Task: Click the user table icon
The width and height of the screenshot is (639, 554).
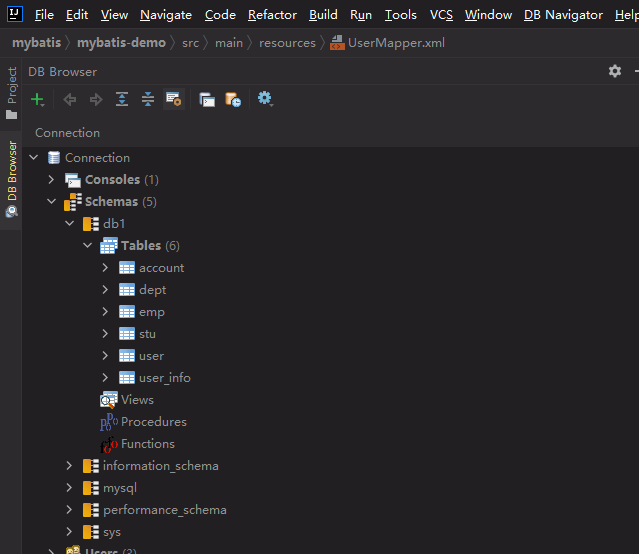Action: tap(127, 356)
